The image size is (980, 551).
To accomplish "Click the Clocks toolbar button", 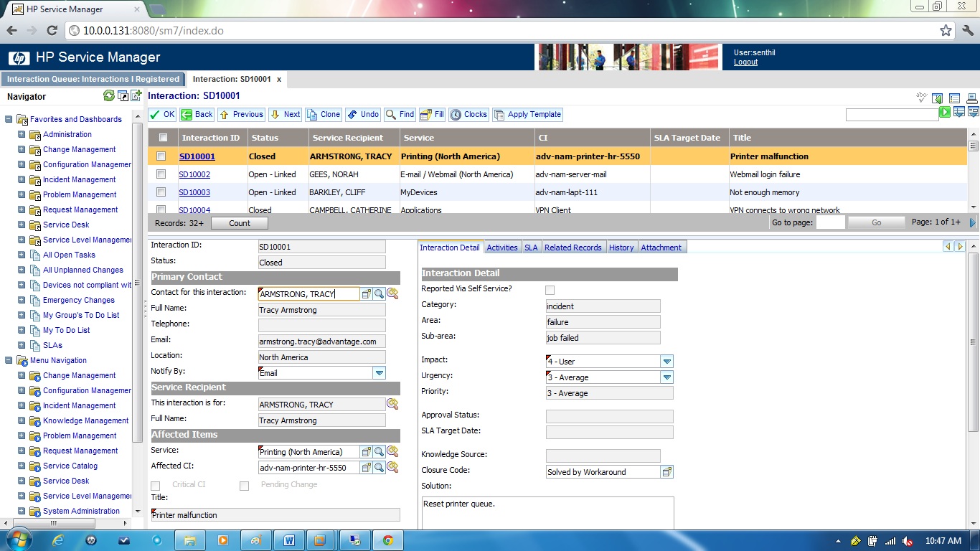I will [469, 114].
